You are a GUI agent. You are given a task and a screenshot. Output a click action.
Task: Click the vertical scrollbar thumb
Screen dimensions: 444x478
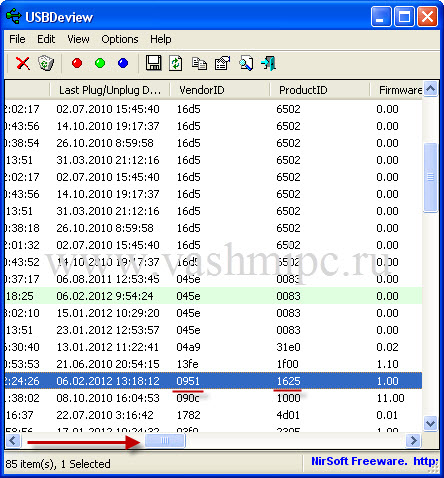(x=431, y=177)
